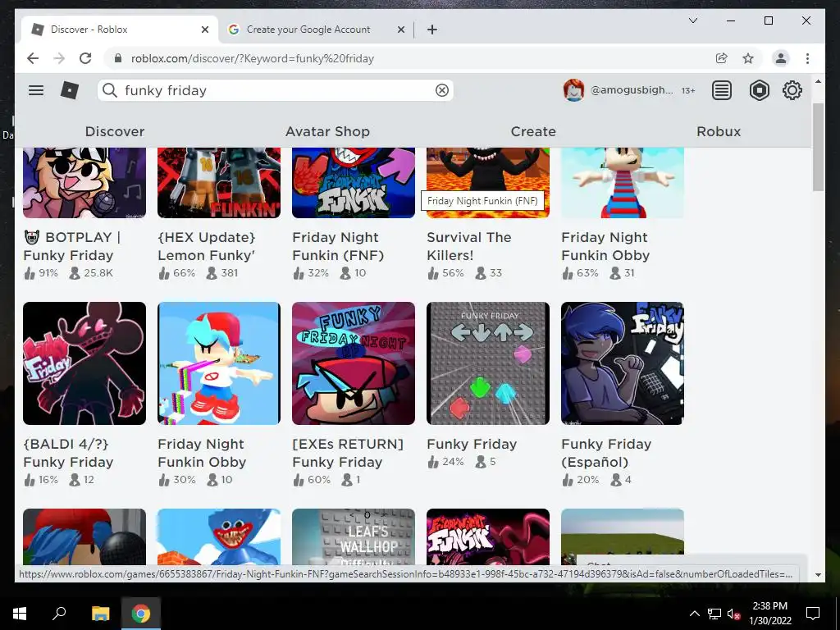840x630 pixels.
Task: Select the bottom Friday Night Funkin thumbnail
Action: coord(487,536)
